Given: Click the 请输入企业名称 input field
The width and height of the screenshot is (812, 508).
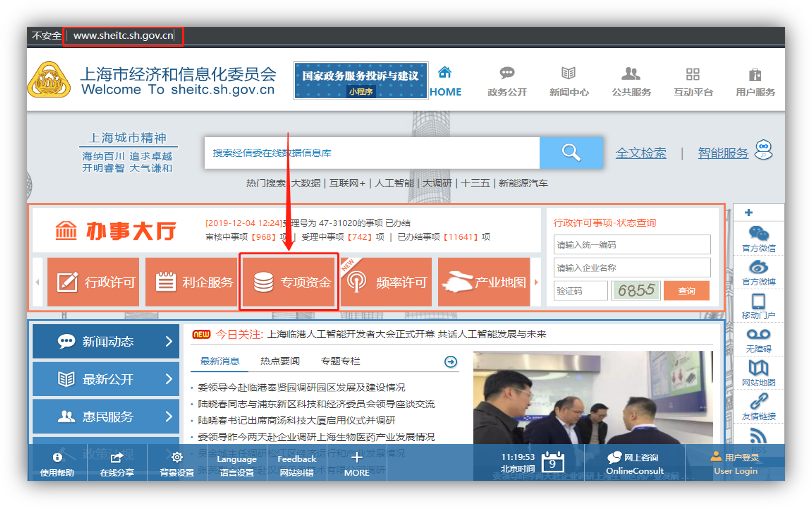Looking at the screenshot, I should [631, 268].
